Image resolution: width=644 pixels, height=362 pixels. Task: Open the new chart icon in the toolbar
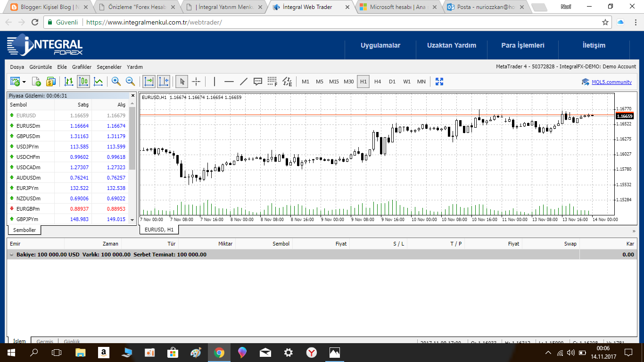(x=15, y=82)
